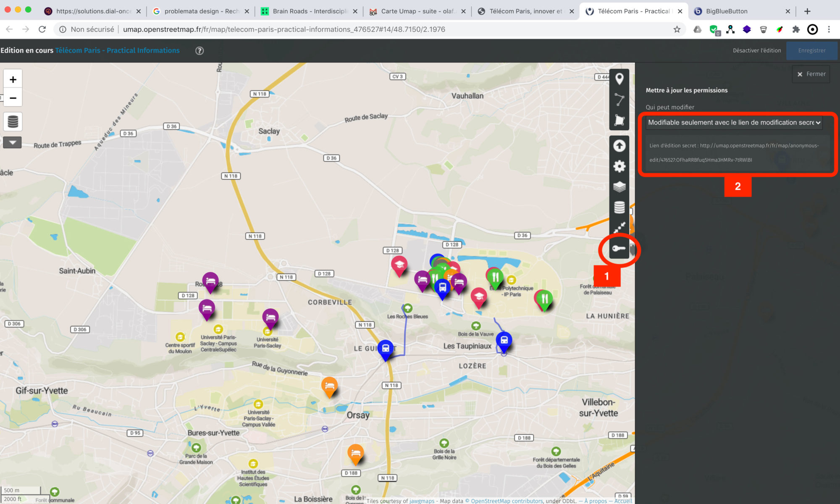Click Désactiver l'édition
Screen dimensions: 840x504
click(757, 50)
